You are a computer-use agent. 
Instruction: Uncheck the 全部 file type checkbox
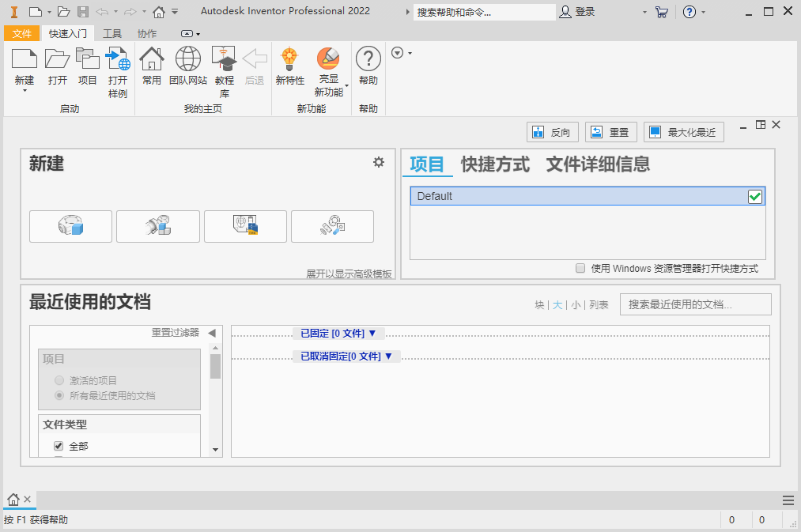point(59,446)
